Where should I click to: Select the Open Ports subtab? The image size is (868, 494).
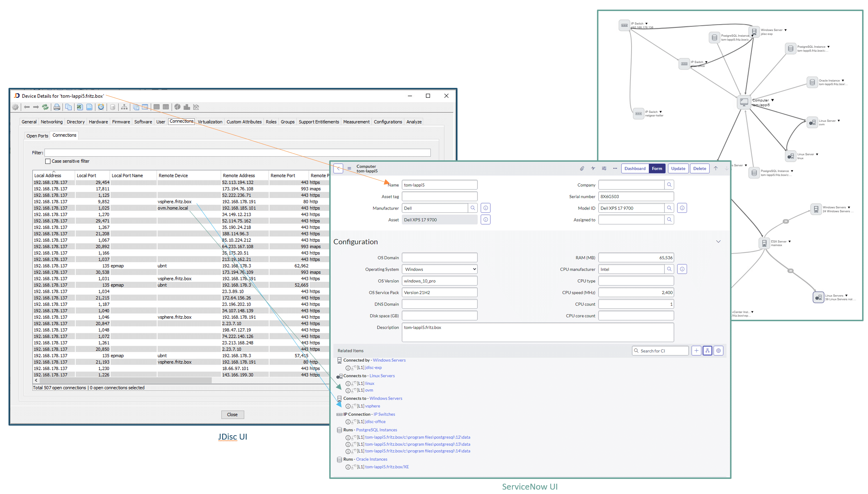coord(37,136)
